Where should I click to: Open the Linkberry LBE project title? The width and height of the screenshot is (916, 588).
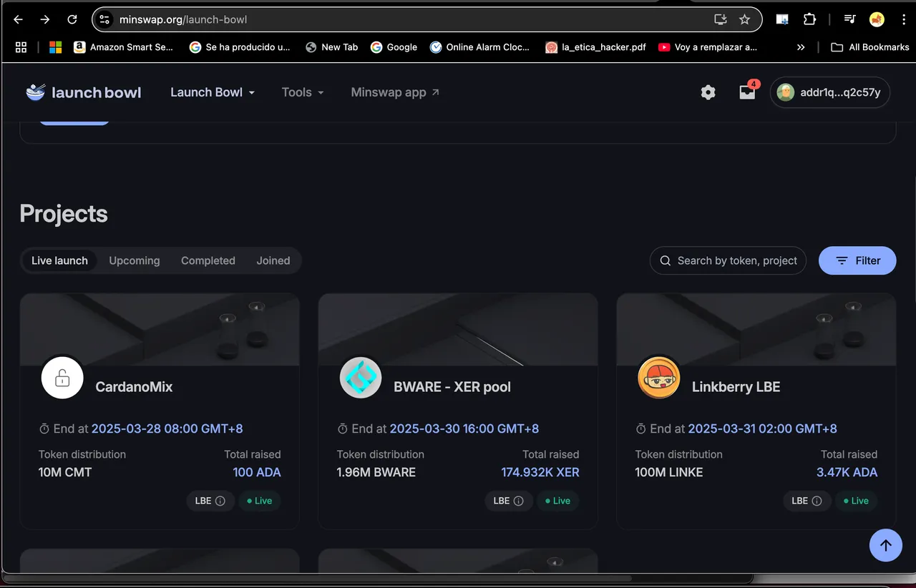(x=736, y=387)
